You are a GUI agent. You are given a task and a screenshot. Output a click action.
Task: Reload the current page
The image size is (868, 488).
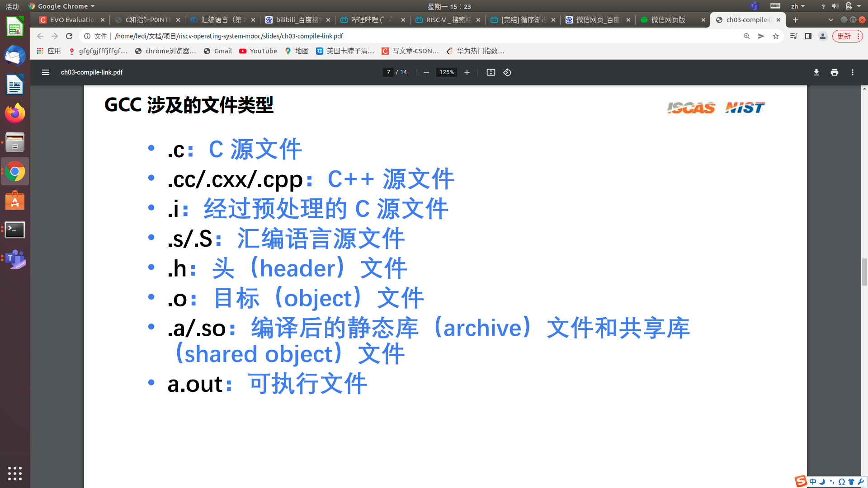(69, 36)
